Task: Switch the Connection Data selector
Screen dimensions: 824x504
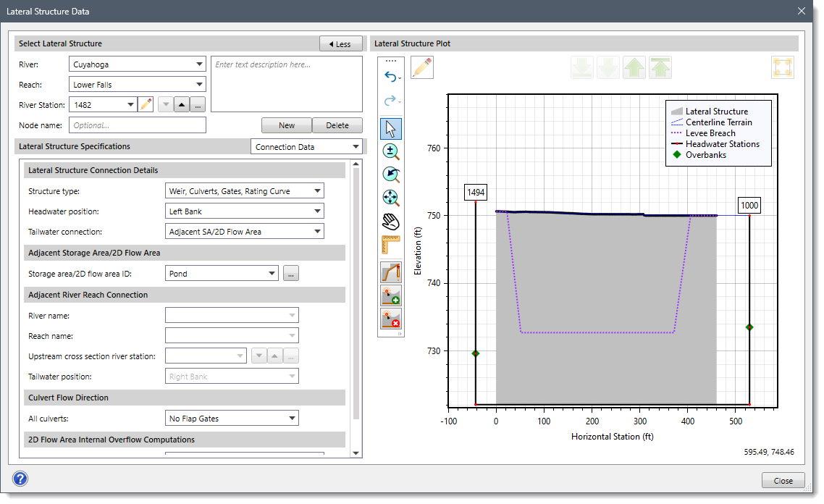Action: tap(306, 146)
